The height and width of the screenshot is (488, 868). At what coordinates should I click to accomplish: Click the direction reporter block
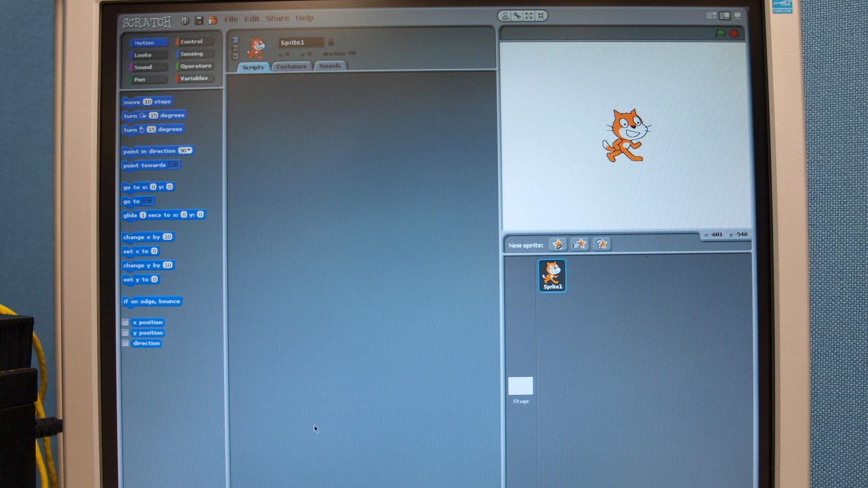[146, 343]
